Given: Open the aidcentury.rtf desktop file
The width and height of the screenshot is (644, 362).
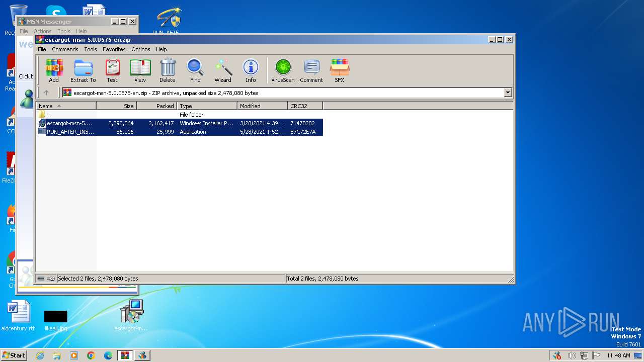Looking at the screenshot, I should (18, 316).
